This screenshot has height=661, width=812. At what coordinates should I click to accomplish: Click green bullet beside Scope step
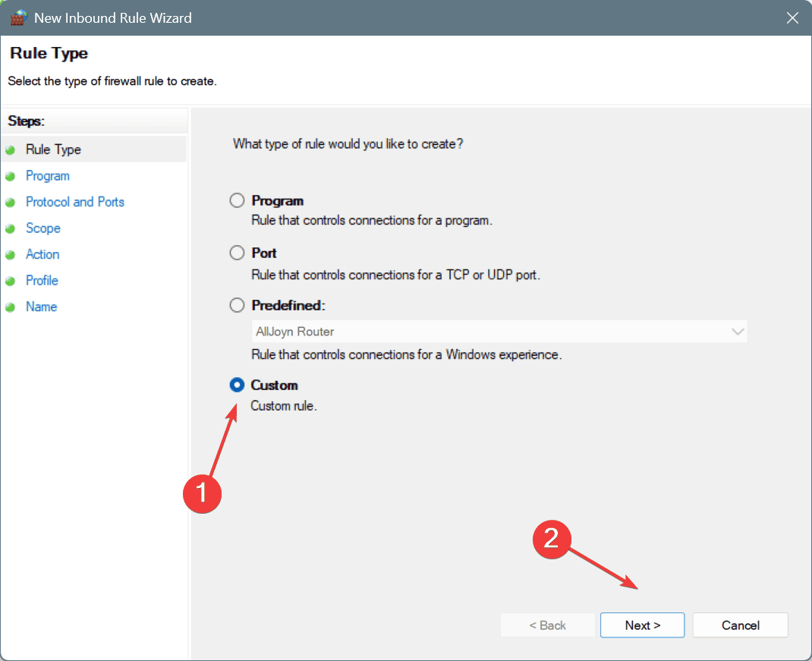pos(11,229)
